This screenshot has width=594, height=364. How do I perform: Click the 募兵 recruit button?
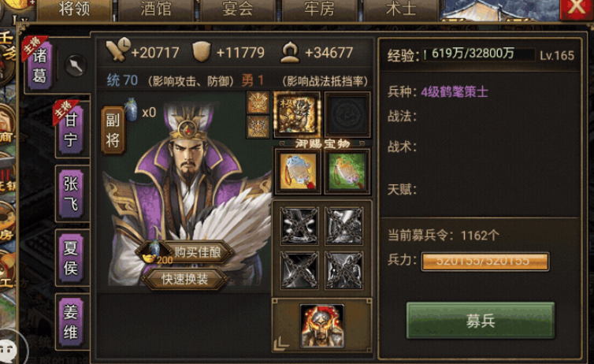(481, 321)
